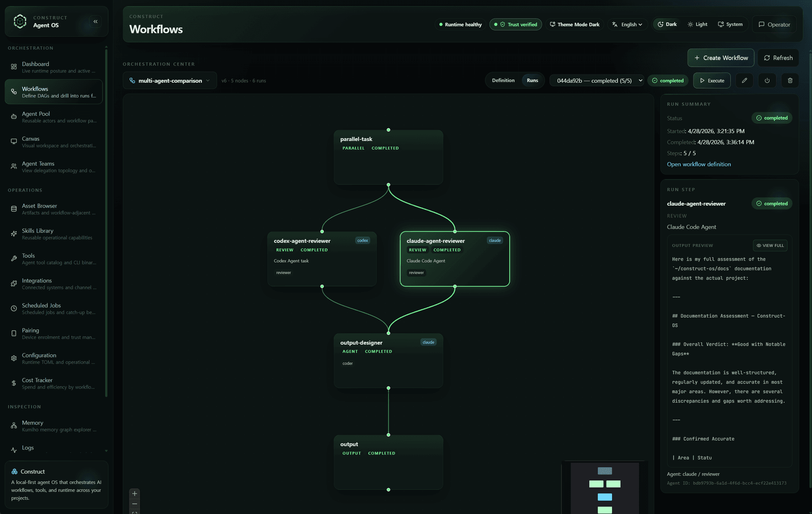Click the Tools wrench icon in sidebar

pyautogui.click(x=14, y=259)
